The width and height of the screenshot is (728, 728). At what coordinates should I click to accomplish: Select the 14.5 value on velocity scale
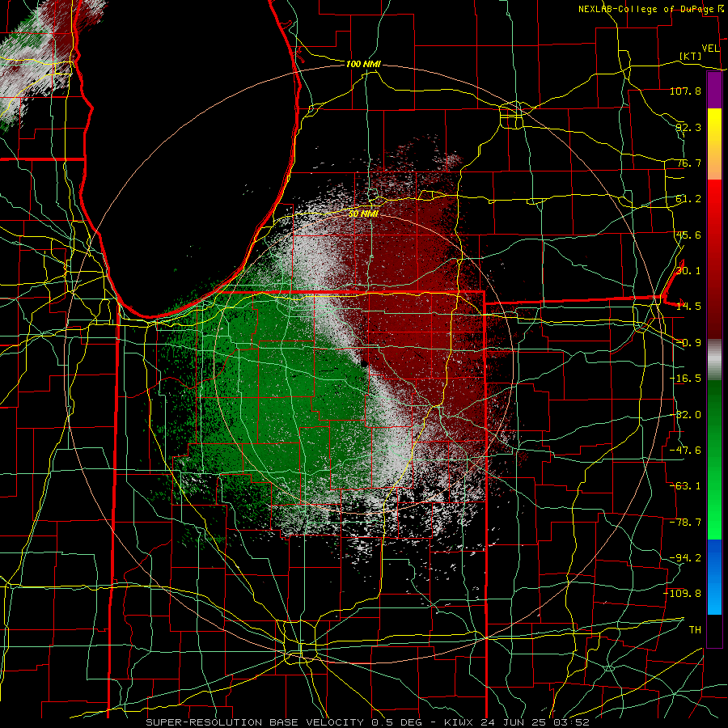click(688, 307)
